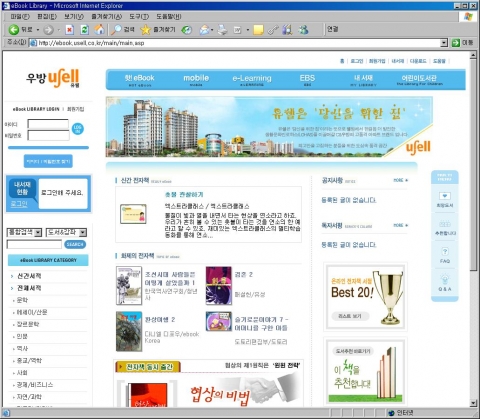Image resolution: width=480 pixels, height=419 pixels.
Task: Select the 핫! eBook navigation tab
Action: point(139,80)
